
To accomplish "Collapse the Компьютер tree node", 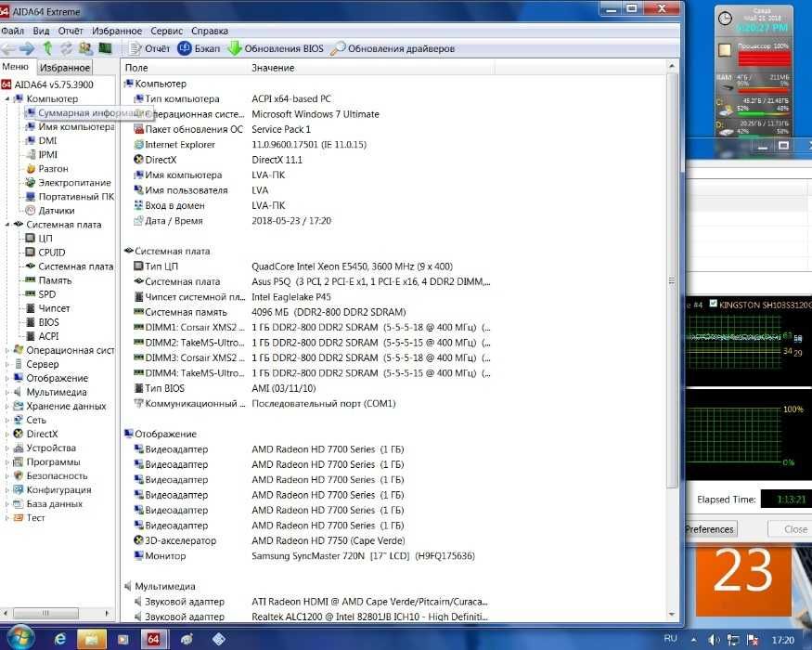I will [x=7, y=99].
